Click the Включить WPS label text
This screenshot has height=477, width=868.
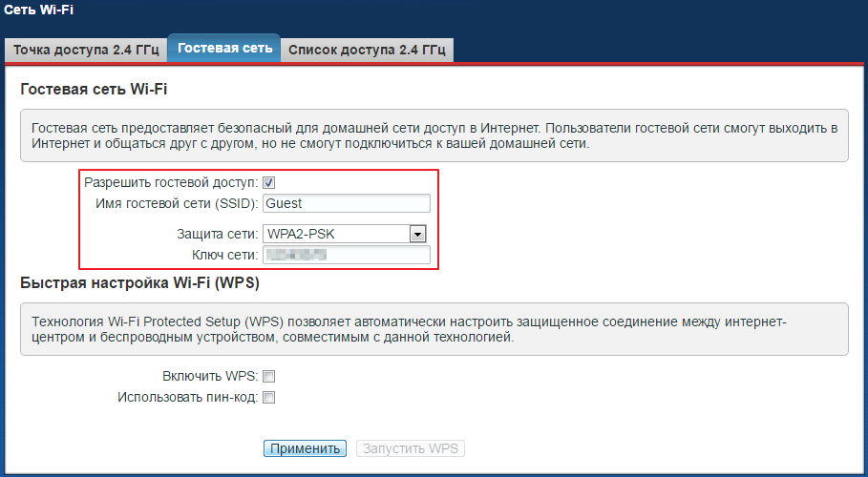coord(211,376)
